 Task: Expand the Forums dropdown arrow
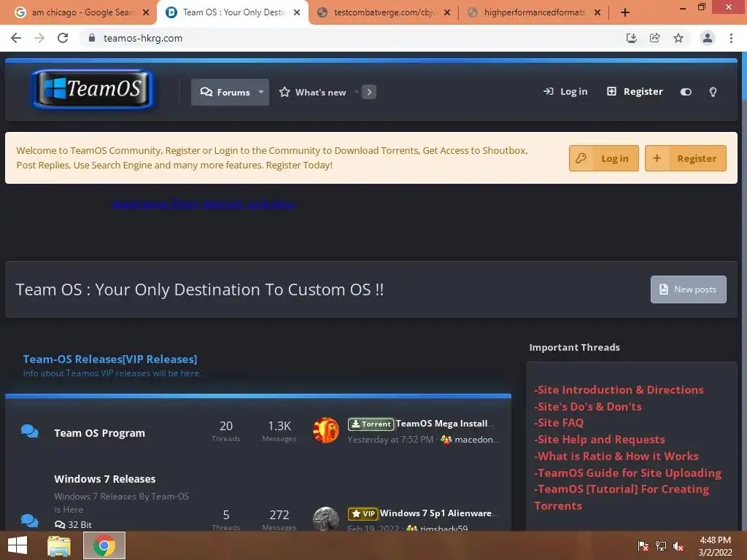[261, 92]
